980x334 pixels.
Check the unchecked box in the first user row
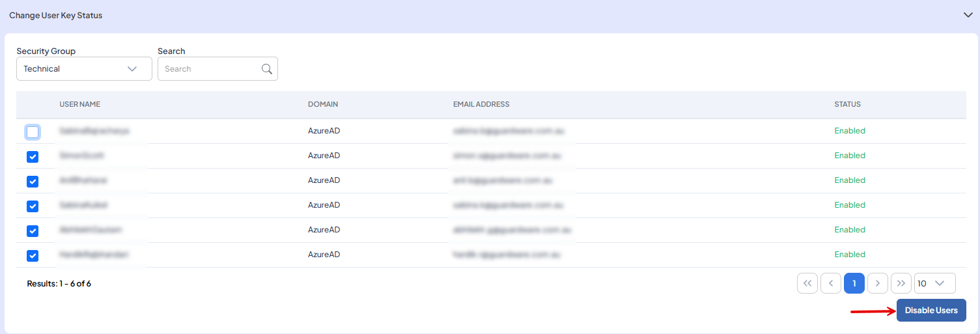click(33, 132)
